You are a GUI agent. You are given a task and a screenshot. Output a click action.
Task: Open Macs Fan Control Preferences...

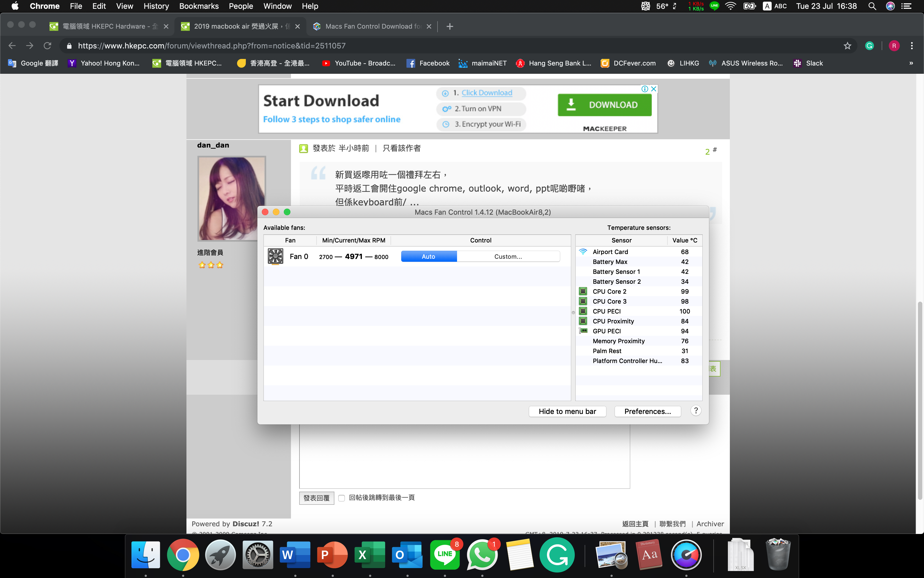coord(647,411)
